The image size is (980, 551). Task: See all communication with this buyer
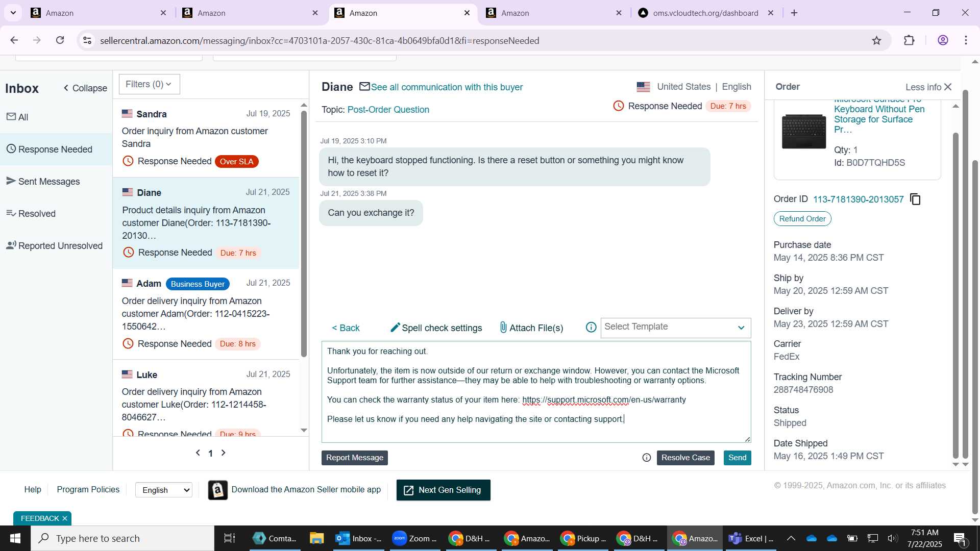pos(447,87)
